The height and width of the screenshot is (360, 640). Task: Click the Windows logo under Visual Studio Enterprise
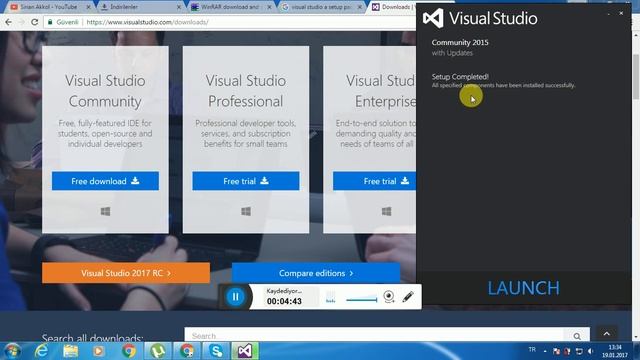point(386,211)
